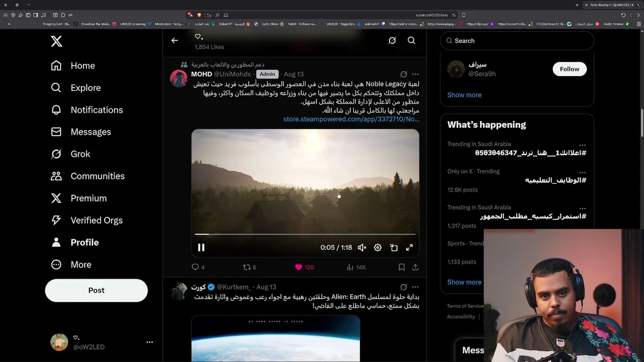Bookmark MOHD's Noble Legacy post
The height and width of the screenshot is (362, 644).
[x=401, y=267]
